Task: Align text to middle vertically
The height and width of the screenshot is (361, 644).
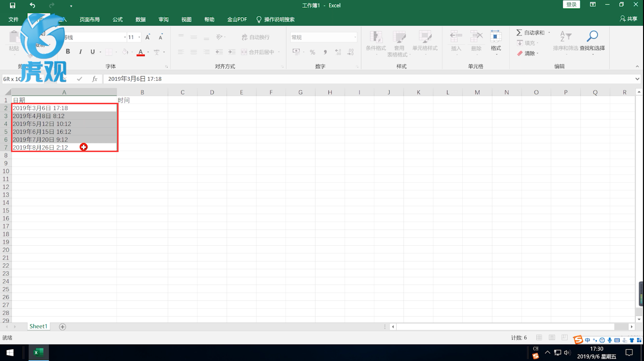Action: pyautogui.click(x=194, y=37)
